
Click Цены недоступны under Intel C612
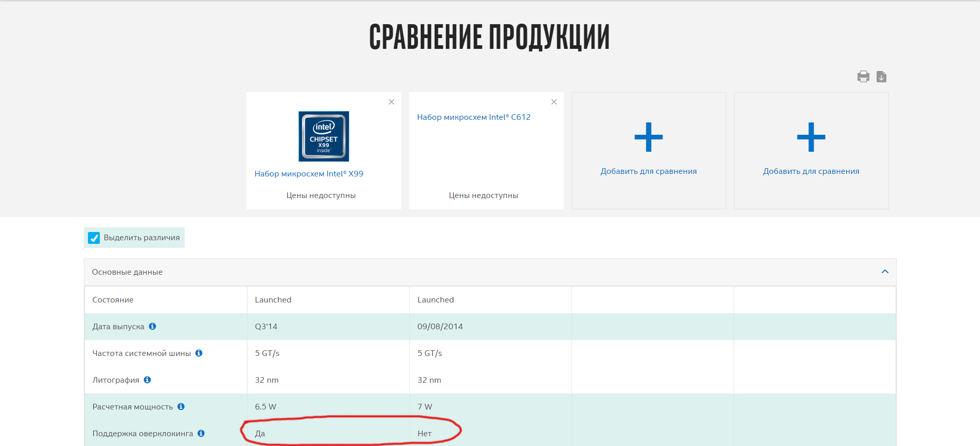click(484, 195)
